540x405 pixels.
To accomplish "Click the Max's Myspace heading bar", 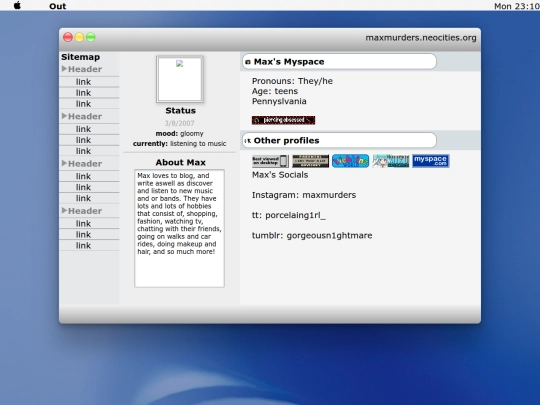I will (339, 62).
